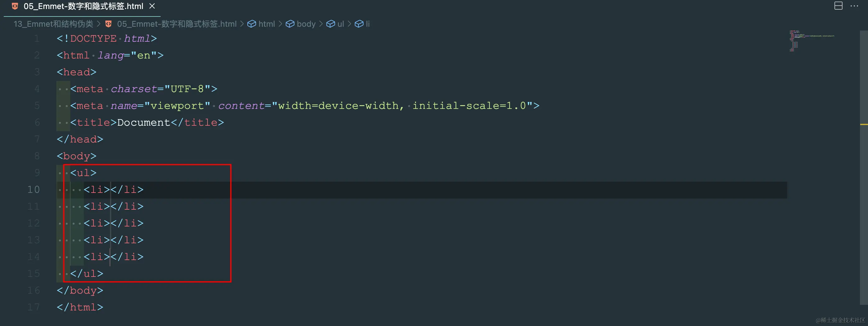The width and height of the screenshot is (868, 326).
Task: Click the word Document in title
Action: tap(144, 123)
